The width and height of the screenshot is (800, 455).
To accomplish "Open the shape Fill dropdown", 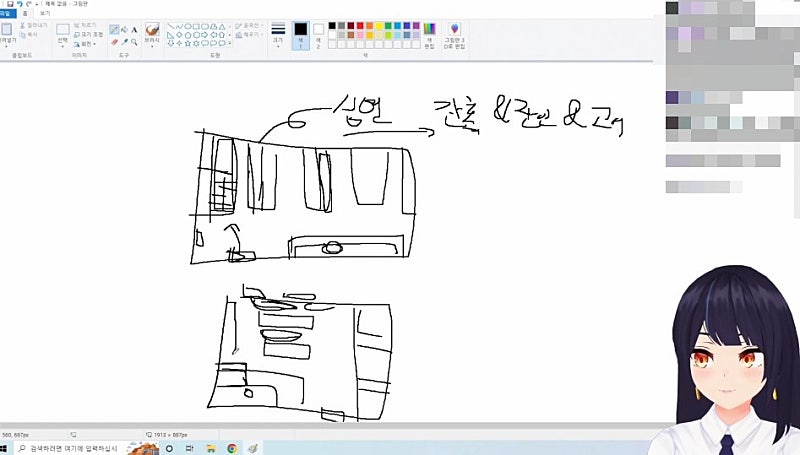I will 248,35.
